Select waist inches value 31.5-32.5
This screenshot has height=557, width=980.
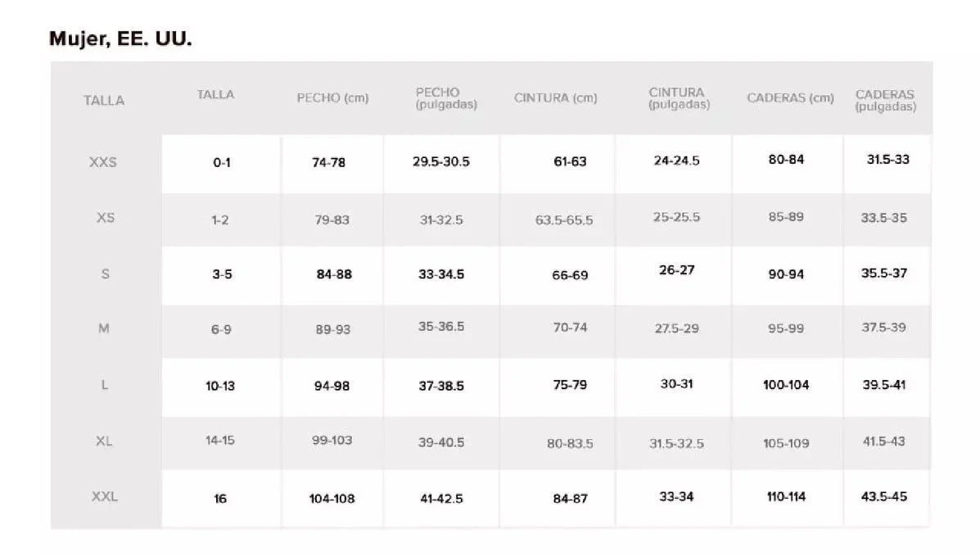coord(676,442)
